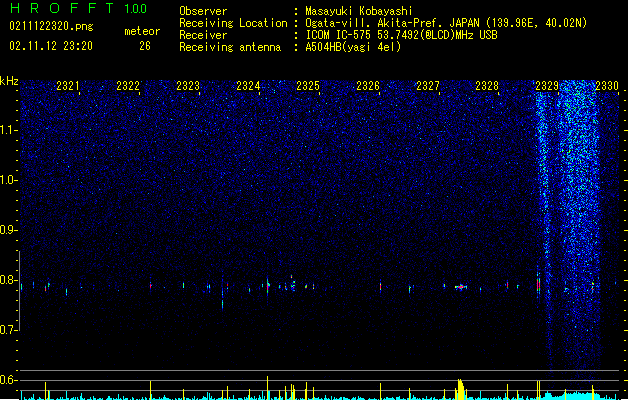Screen dimensions: 629x400
Task: Click the 2322 time marker
Action: point(128,86)
